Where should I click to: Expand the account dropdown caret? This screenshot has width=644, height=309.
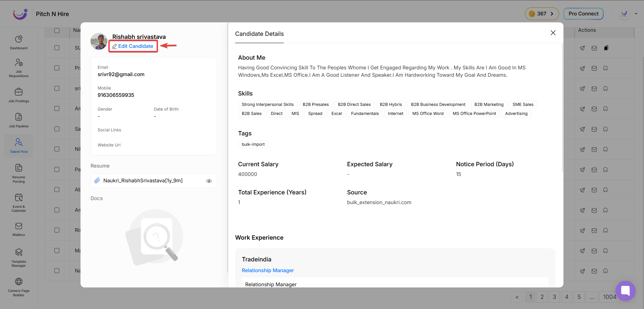pos(636,14)
